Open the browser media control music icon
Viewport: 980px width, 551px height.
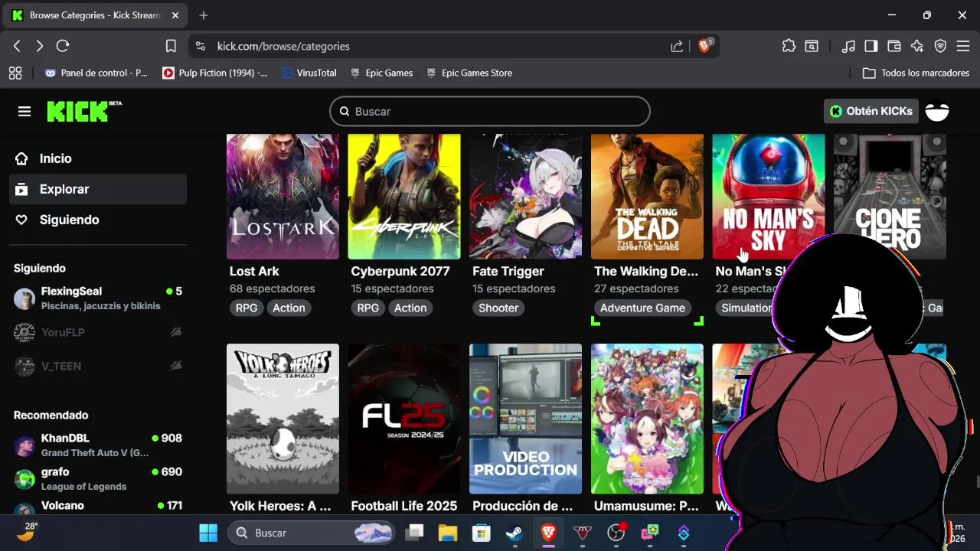coord(848,46)
